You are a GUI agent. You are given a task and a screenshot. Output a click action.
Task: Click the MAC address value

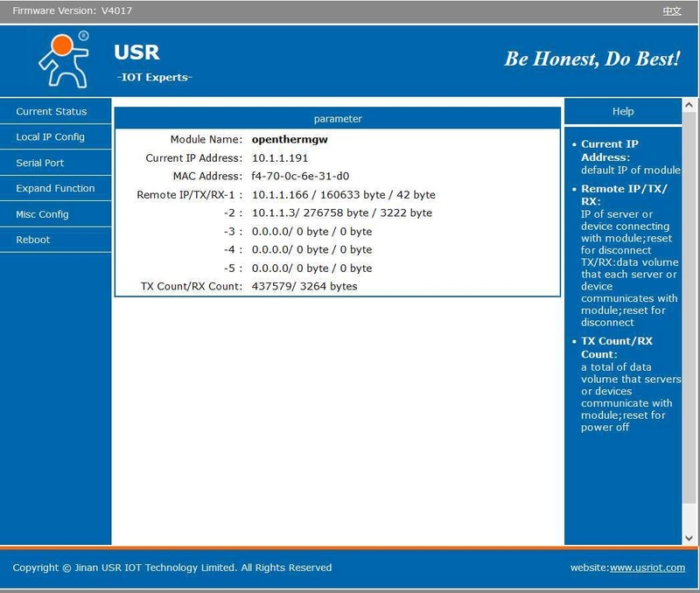300,177
